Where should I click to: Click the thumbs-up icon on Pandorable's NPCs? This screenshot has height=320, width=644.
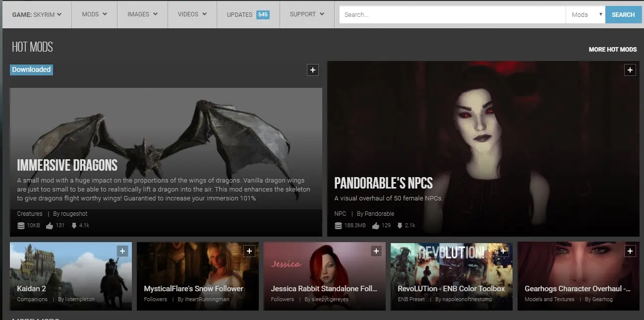click(375, 226)
